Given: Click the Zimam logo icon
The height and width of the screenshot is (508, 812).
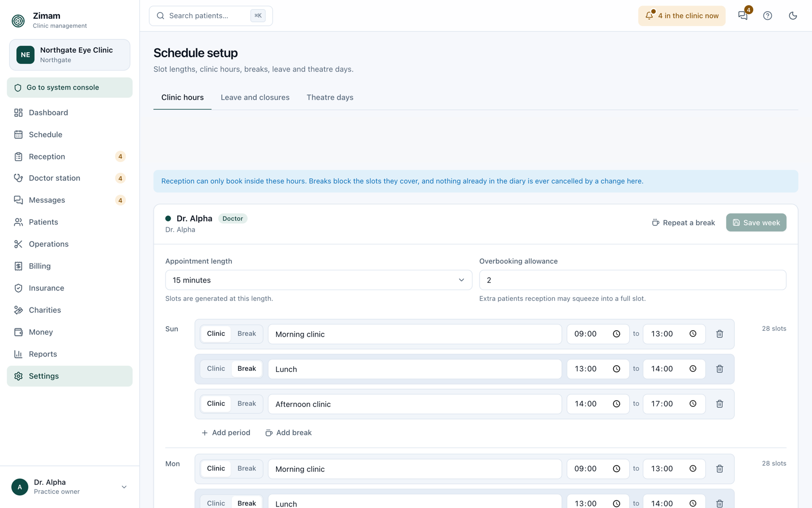Looking at the screenshot, I should pyautogui.click(x=18, y=20).
